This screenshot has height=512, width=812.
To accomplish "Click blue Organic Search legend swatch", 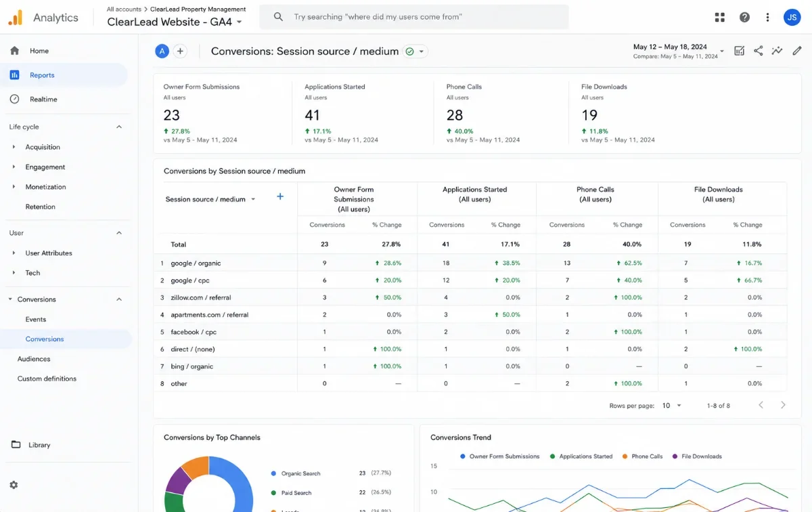I will click(273, 473).
